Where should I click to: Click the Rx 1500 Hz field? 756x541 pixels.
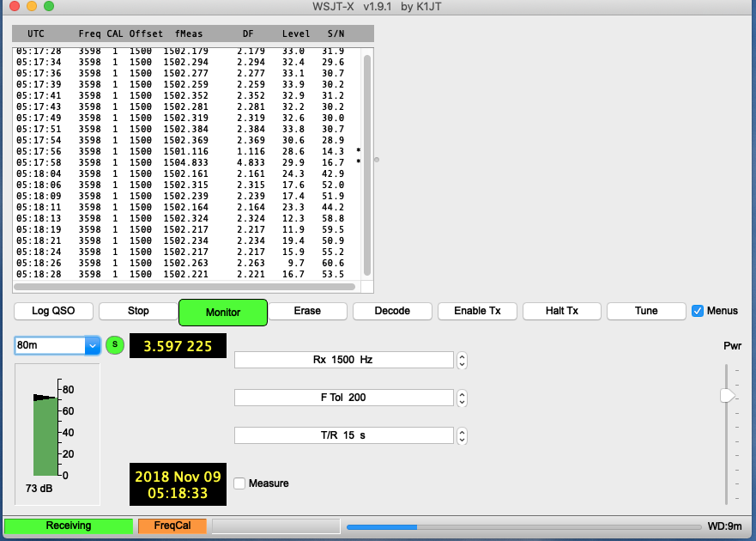point(344,360)
